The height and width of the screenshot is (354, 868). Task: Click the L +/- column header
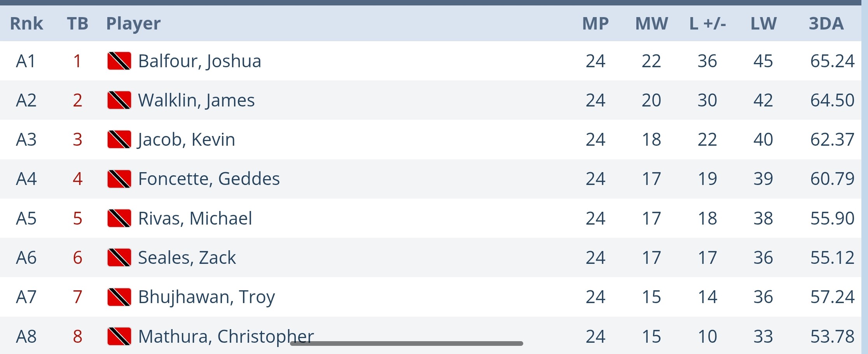coord(707,24)
